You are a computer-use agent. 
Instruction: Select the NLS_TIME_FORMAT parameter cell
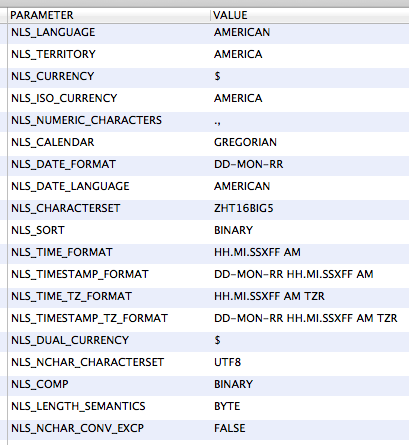click(109, 252)
